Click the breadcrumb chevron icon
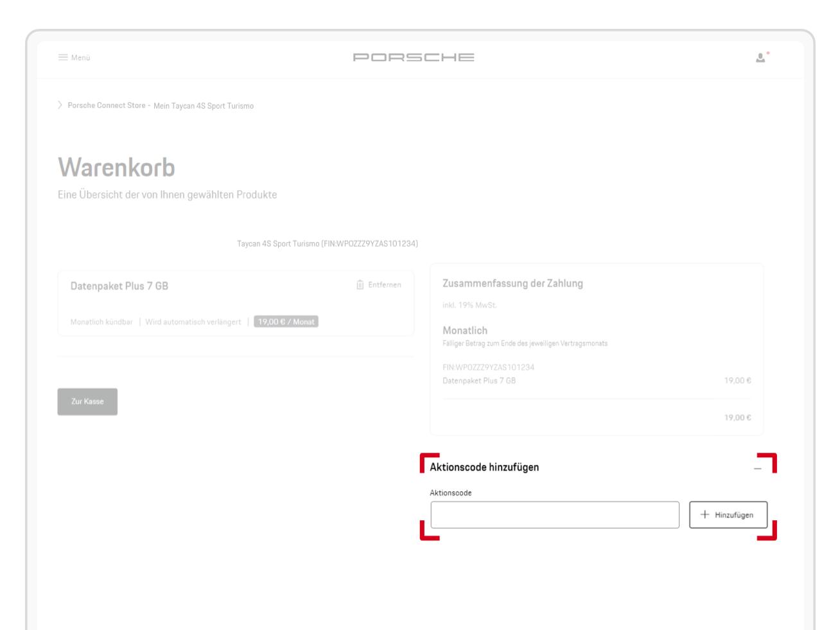Image resolution: width=840 pixels, height=630 pixels. pos(59,105)
